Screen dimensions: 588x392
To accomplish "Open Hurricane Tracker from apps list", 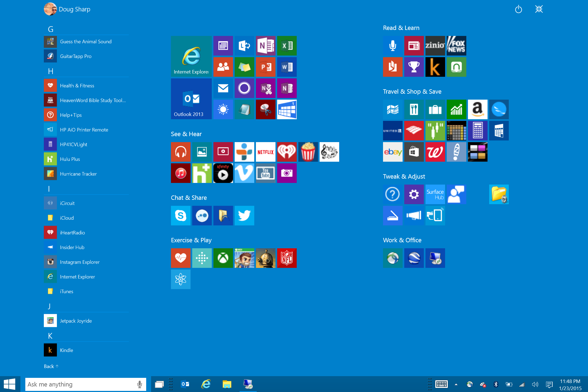I will (x=86, y=174).
